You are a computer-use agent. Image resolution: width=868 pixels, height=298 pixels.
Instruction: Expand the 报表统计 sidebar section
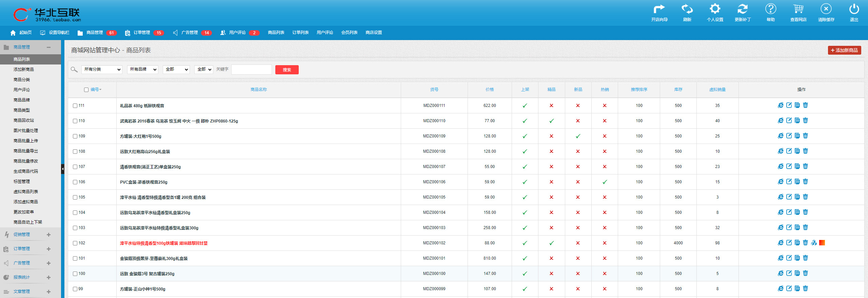pyautogui.click(x=48, y=277)
